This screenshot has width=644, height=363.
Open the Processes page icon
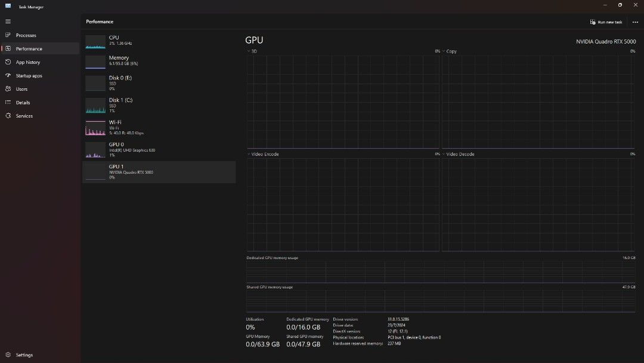[x=8, y=35]
